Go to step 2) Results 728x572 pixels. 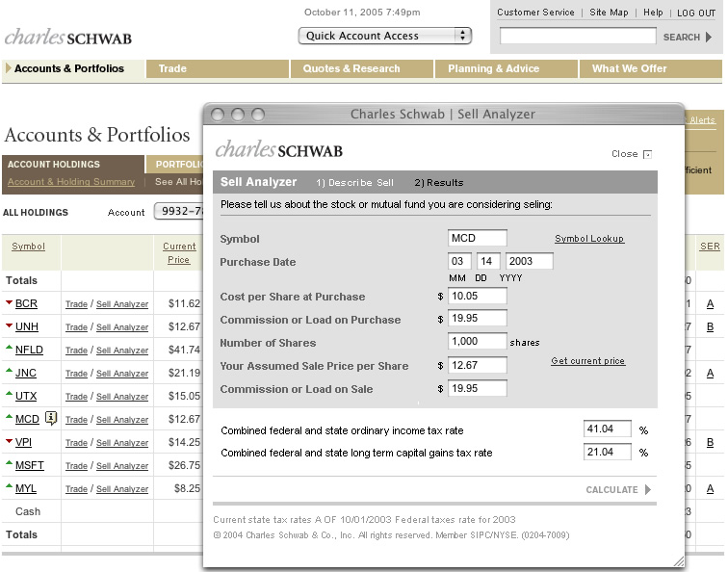(x=439, y=182)
